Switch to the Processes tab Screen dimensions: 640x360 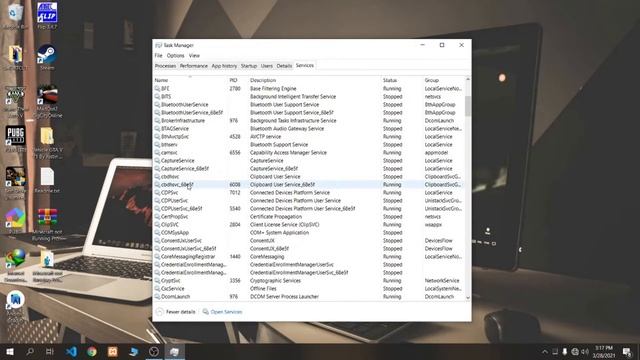165,66
